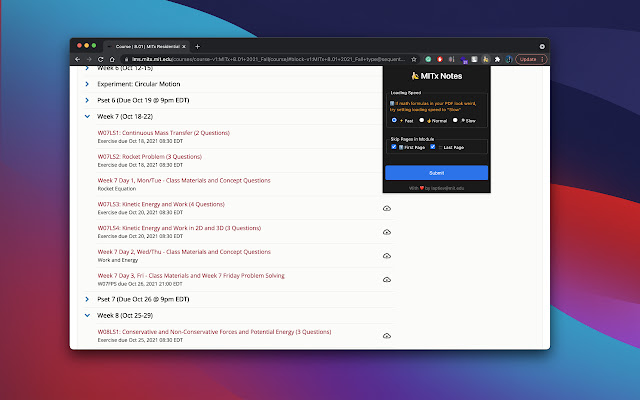
Task: Click download cloud icon for W07LS3 Kinetic Energy
Action: [386, 208]
